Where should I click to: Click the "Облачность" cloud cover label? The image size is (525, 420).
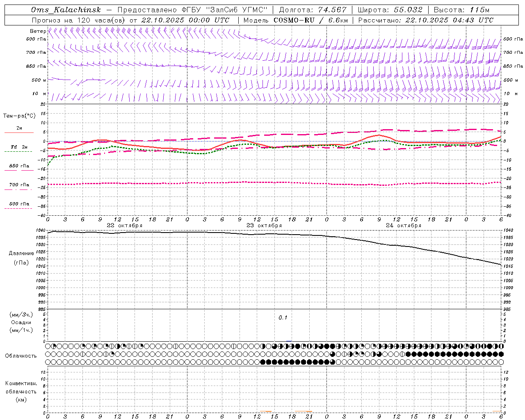point(21,356)
